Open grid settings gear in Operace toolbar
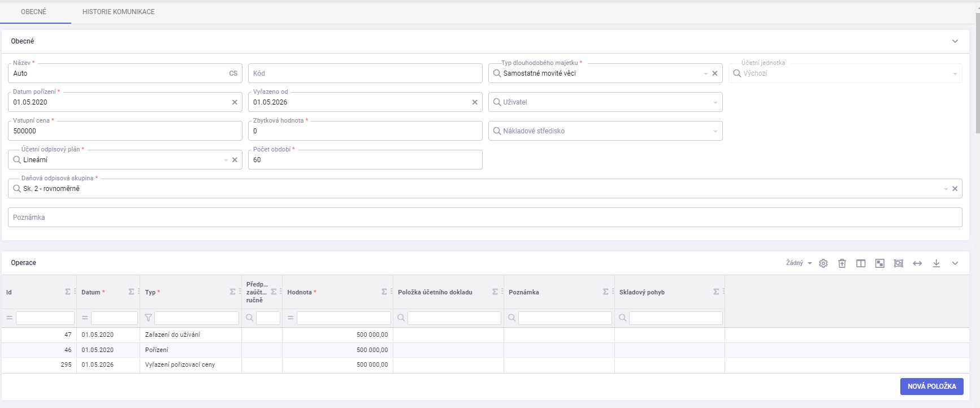Image resolution: width=980 pixels, height=408 pixels. [823, 263]
